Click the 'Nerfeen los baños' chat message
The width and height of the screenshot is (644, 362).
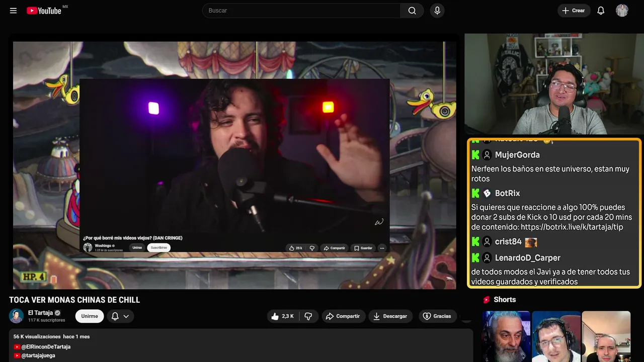click(550, 174)
